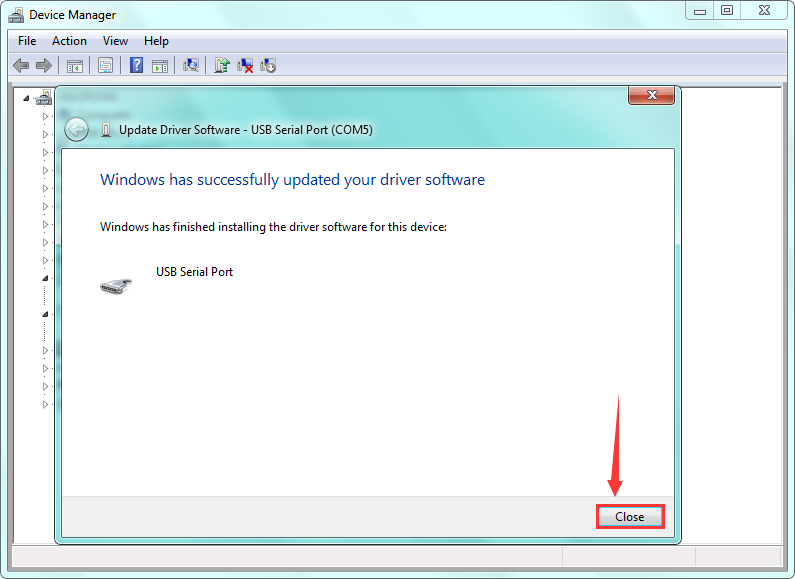Close the Update Driver Software dialog with X
The width and height of the screenshot is (795, 579).
pos(652,95)
